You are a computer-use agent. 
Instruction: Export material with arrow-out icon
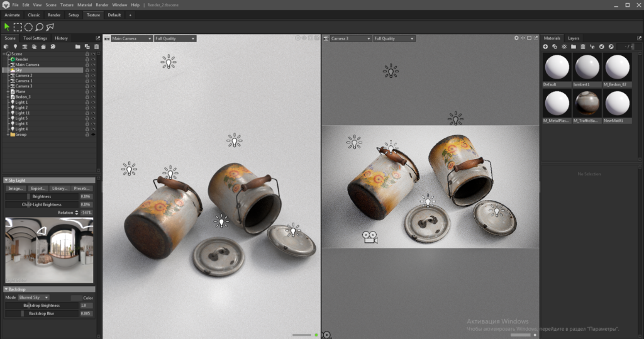click(x=611, y=47)
